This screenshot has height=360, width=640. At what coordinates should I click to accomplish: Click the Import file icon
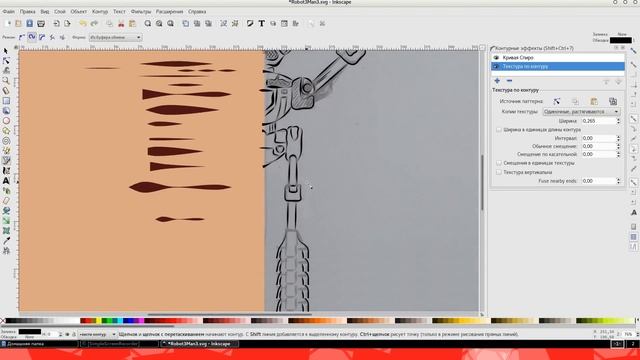point(56,24)
